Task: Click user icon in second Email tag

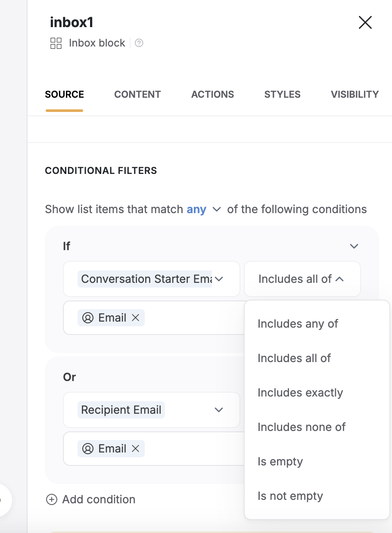Action: tap(88, 449)
